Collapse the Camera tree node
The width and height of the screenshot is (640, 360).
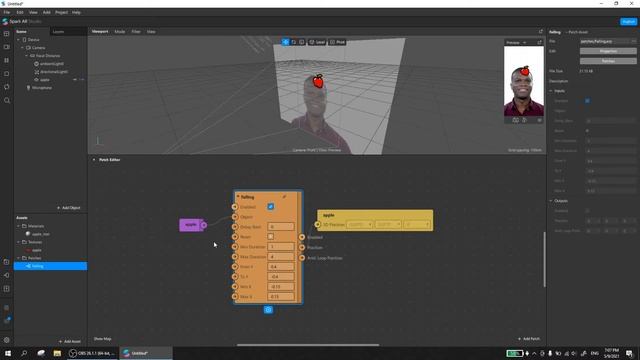coord(22,48)
